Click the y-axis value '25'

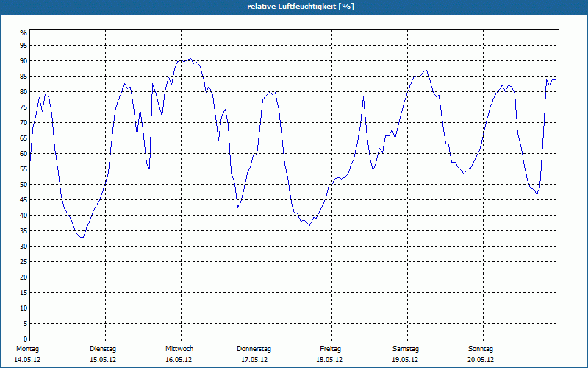(x=24, y=262)
